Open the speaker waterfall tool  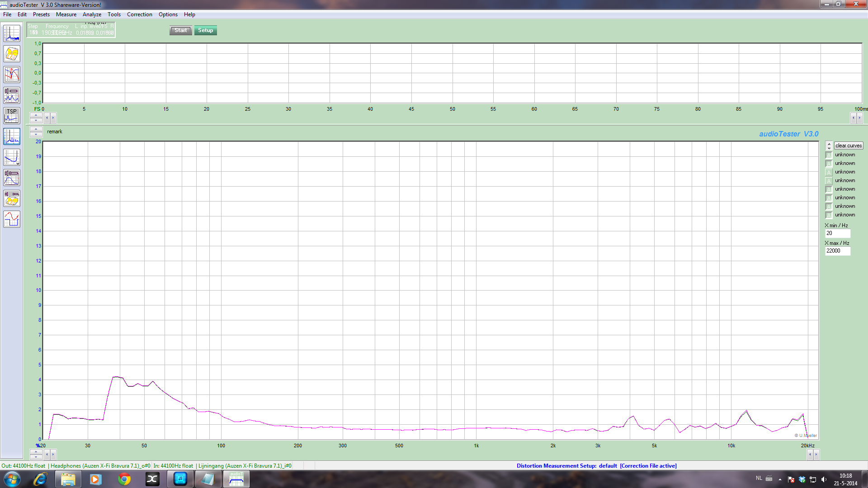(x=12, y=198)
